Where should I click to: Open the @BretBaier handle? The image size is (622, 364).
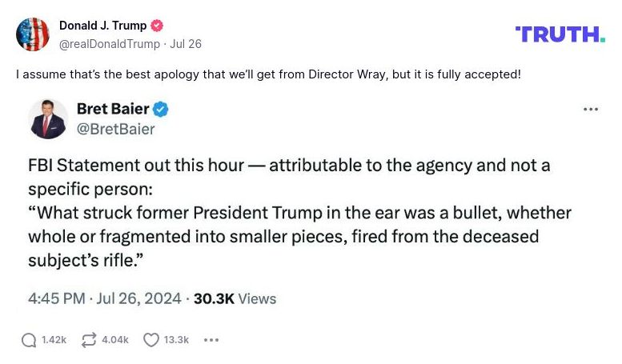pos(115,129)
